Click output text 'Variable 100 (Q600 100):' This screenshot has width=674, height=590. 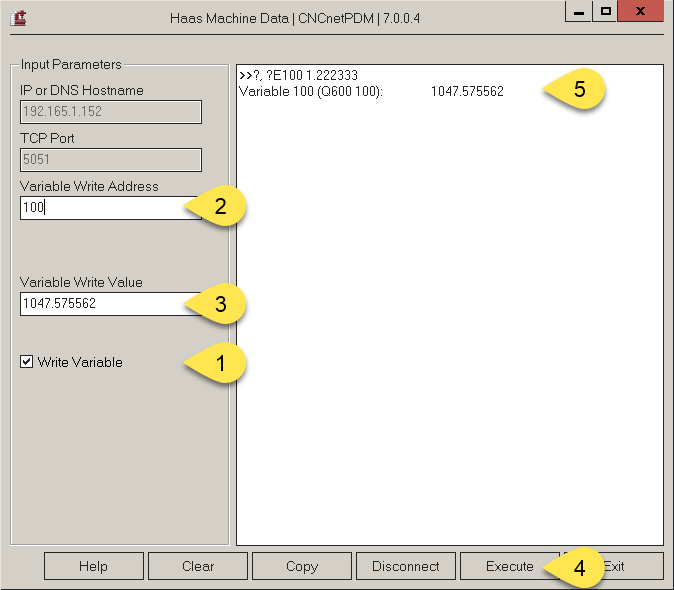311,92
